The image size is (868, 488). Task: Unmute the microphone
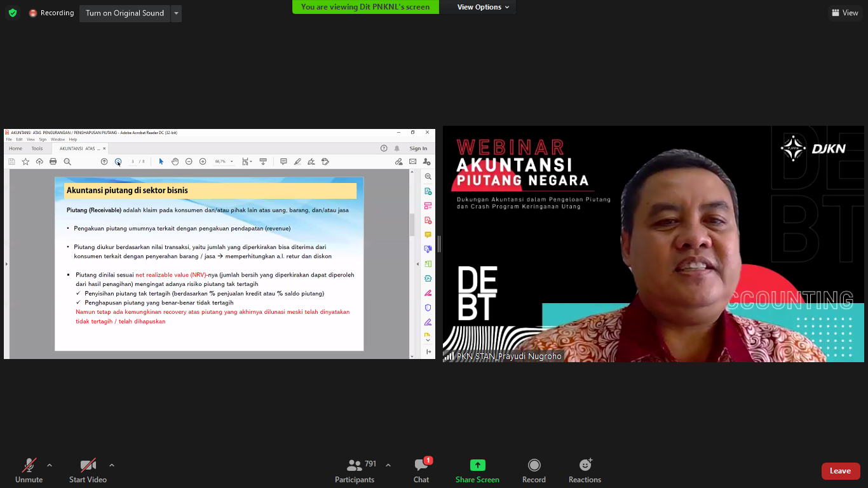[29, 471]
